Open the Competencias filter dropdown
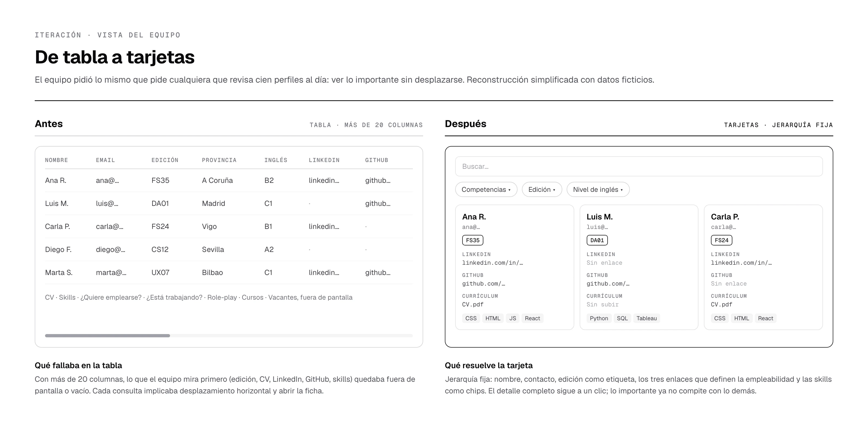 click(486, 189)
